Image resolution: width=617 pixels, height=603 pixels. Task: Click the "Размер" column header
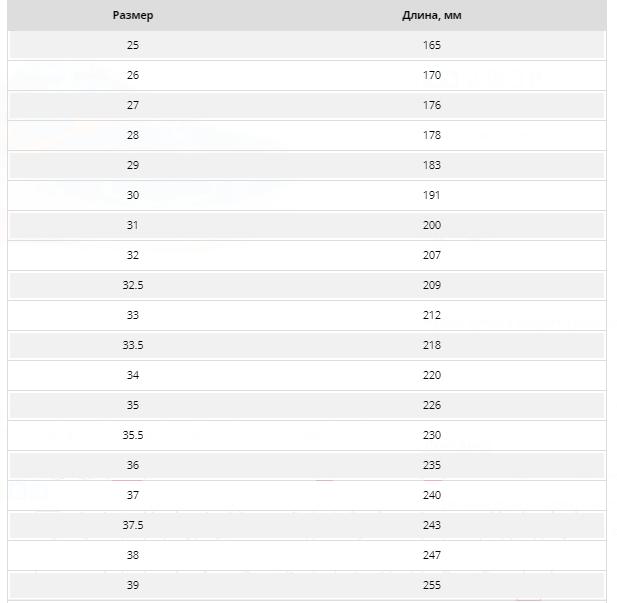tap(133, 15)
